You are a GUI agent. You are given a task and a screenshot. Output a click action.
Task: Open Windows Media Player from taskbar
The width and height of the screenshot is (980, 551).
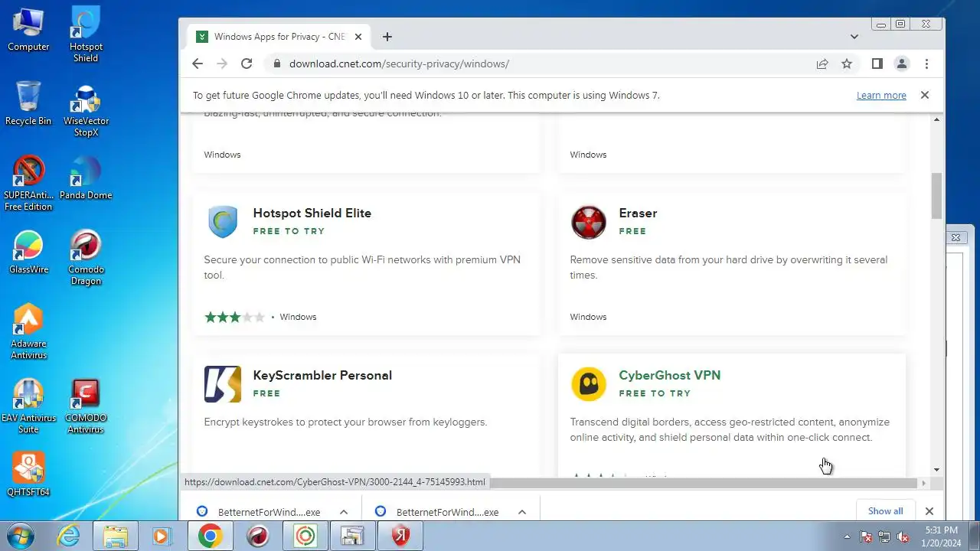tap(162, 536)
